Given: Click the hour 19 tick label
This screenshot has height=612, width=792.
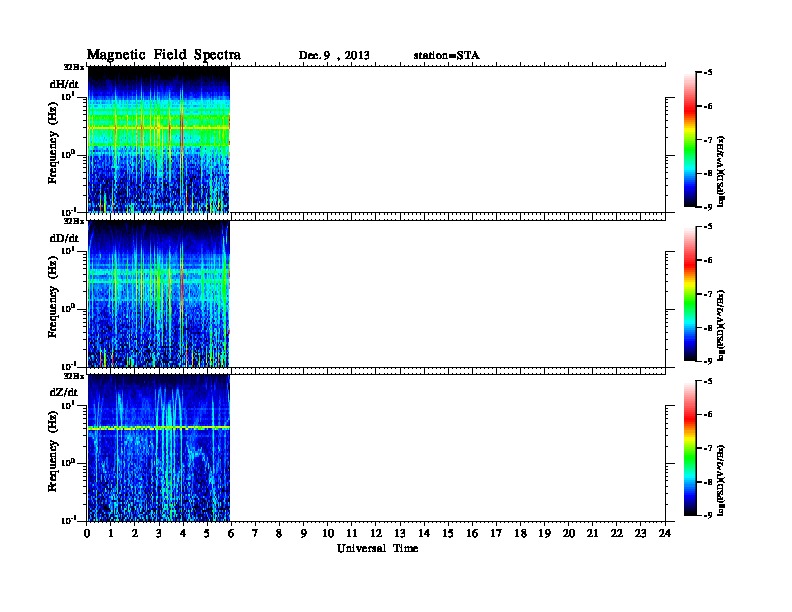Looking at the screenshot, I should 544,534.
